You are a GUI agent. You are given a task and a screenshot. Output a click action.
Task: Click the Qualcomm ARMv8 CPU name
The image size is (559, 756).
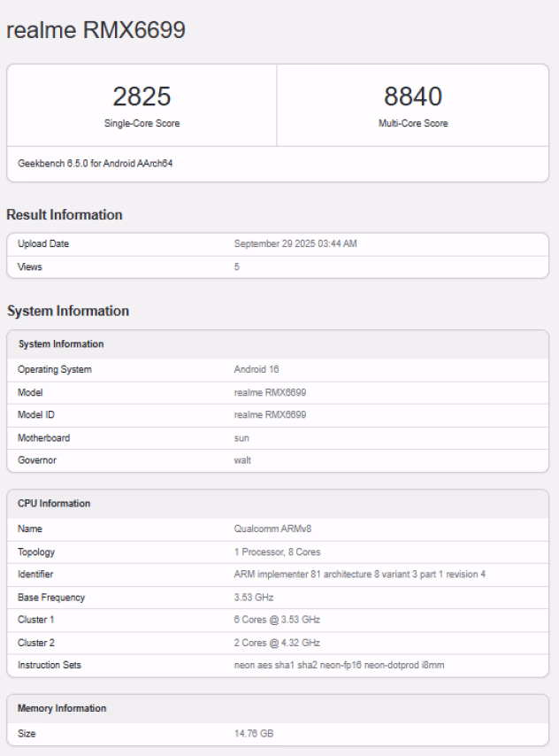pyautogui.click(x=272, y=528)
